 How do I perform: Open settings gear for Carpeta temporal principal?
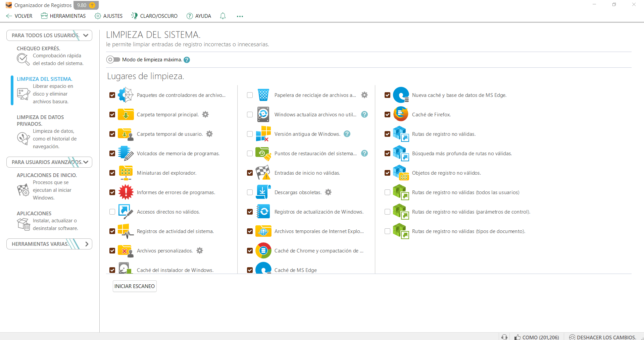(205, 114)
